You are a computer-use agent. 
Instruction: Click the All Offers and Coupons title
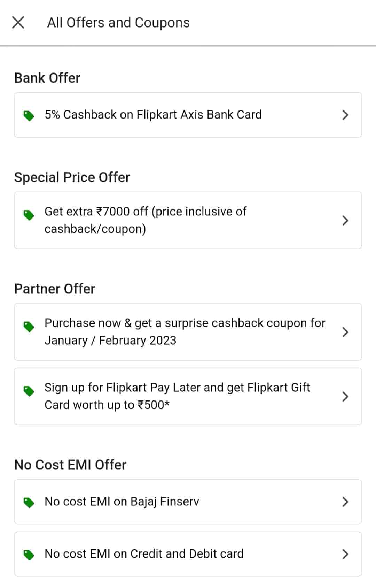pyautogui.click(x=118, y=23)
